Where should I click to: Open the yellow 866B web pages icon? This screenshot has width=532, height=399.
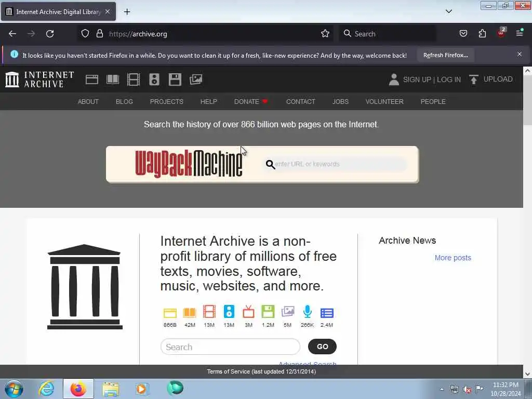coord(170,312)
